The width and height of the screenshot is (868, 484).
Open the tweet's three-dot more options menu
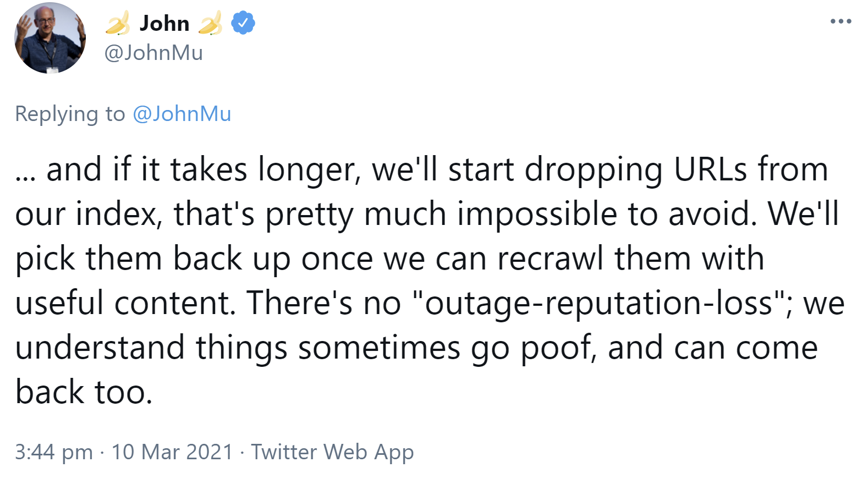coord(840,21)
